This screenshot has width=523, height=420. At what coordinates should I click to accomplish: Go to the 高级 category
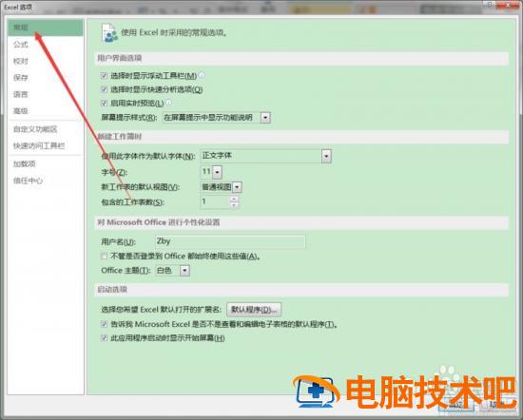click(45, 110)
